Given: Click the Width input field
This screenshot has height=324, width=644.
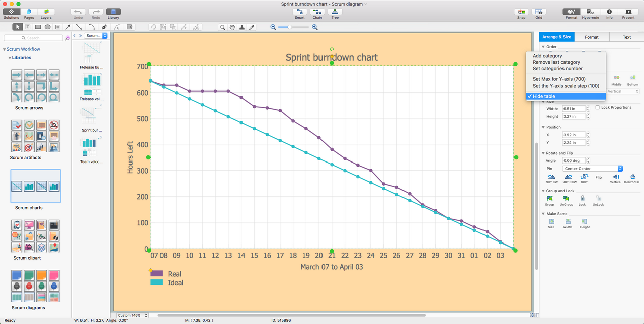Looking at the screenshot, I should pos(574,109).
